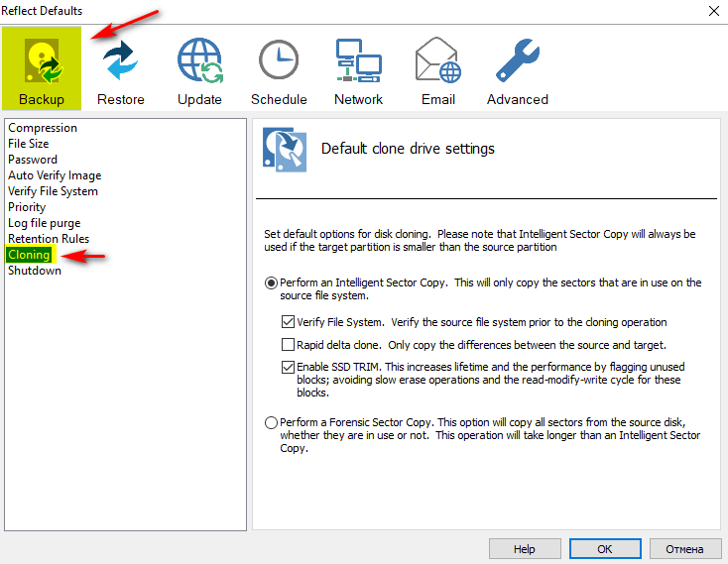Select Priority in the options list

click(x=27, y=207)
